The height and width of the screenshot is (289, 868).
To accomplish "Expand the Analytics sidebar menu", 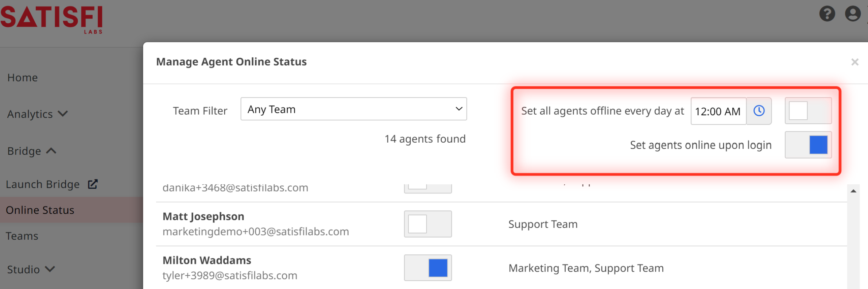I will coord(37,114).
